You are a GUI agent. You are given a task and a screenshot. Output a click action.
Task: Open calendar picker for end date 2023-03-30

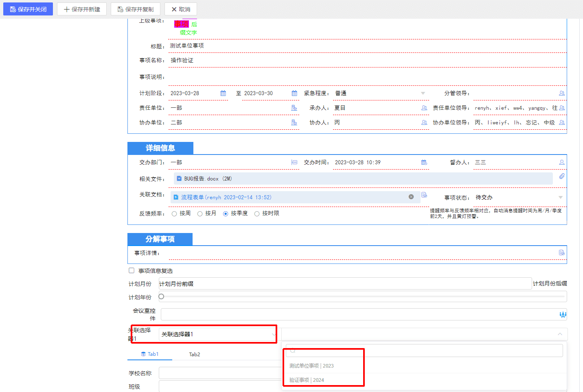294,93
